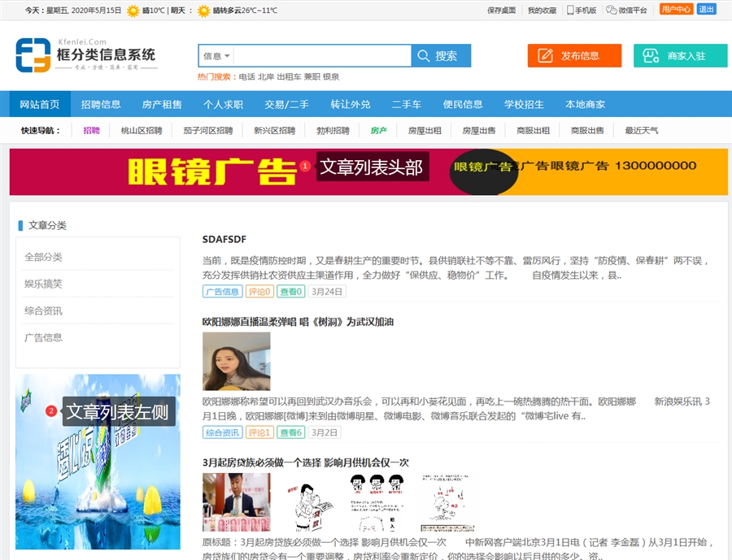Select 综合资讯 category in the sidebar

[x=43, y=310]
